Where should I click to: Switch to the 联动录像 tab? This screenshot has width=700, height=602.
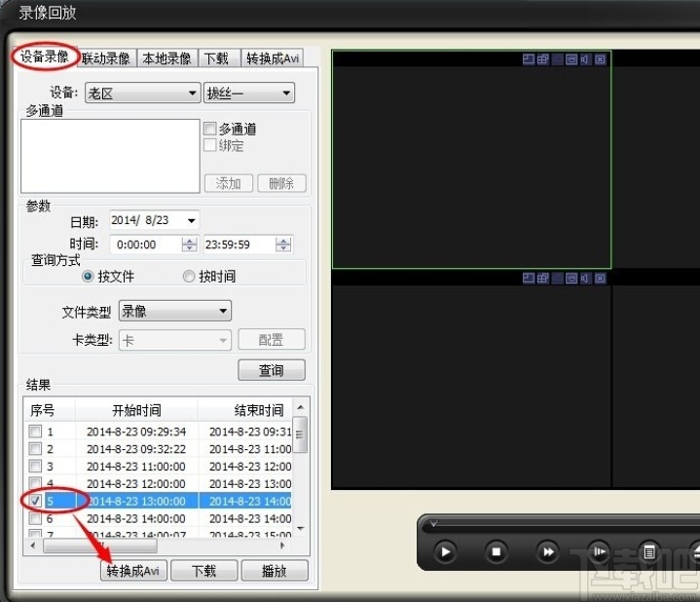click(105, 58)
